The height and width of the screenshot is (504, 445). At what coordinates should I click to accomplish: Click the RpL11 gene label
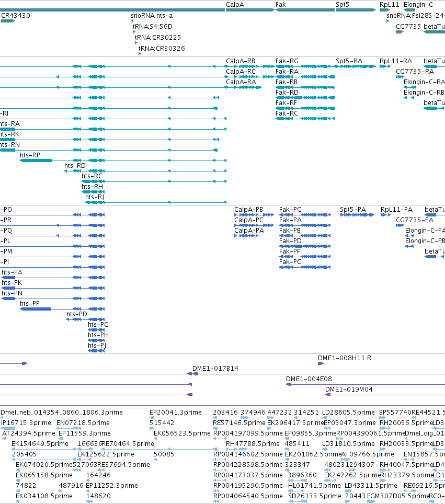[x=390, y=5]
